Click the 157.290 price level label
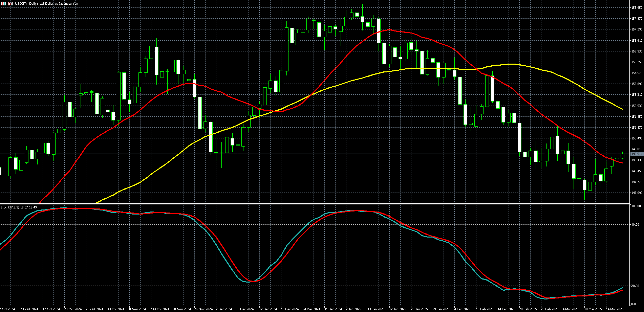This screenshot has height=312, width=644. (637, 29)
